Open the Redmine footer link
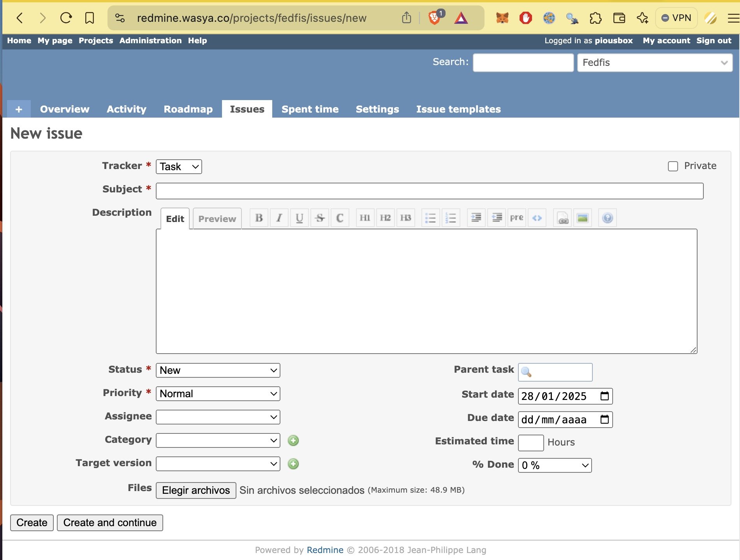This screenshot has width=740, height=560. pyautogui.click(x=325, y=550)
